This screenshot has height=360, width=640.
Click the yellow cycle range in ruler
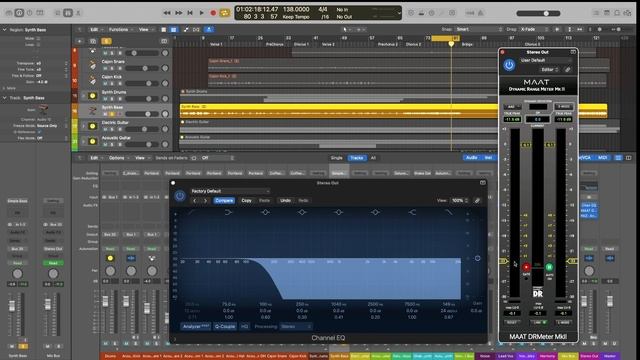coord(445,38)
